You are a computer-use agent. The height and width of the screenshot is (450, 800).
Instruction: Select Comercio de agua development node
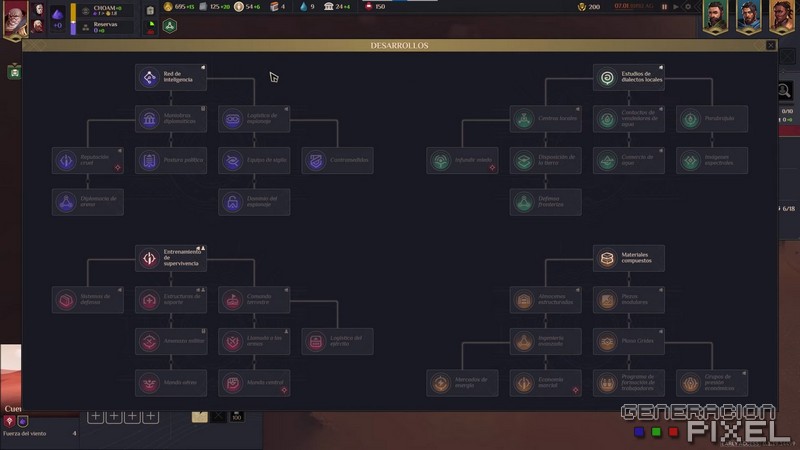pos(629,160)
